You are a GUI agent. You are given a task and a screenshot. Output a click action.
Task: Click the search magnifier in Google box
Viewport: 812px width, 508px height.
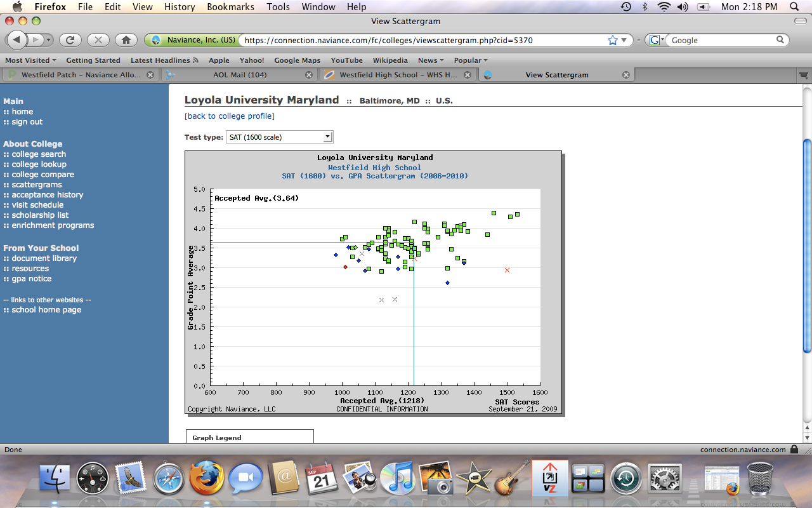tap(781, 40)
